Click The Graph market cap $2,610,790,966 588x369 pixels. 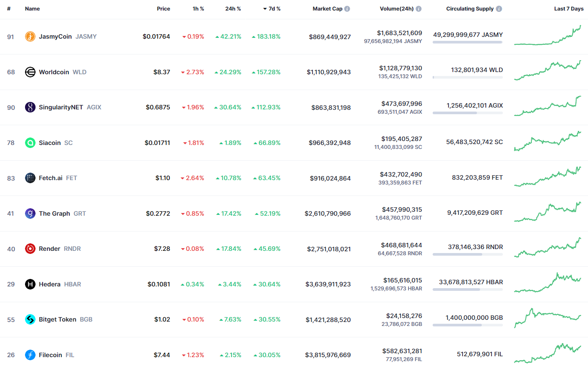(x=328, y=213)
